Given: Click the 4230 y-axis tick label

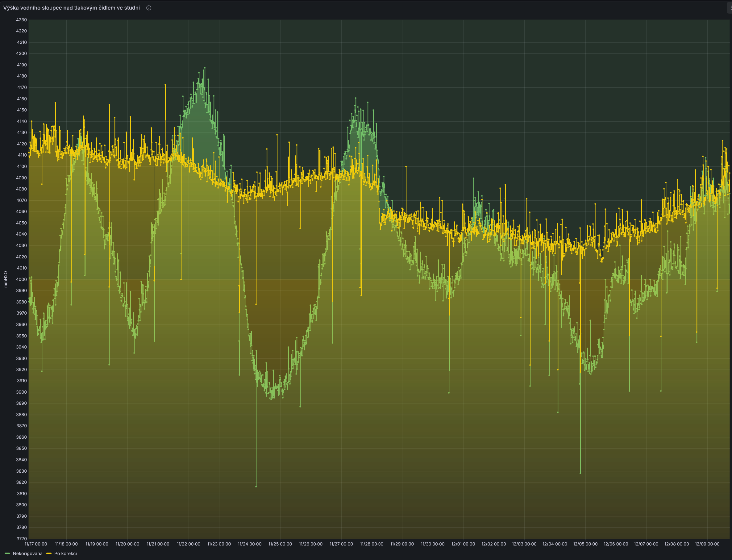Looking at the screenshot, I should (x=21, y=20).
